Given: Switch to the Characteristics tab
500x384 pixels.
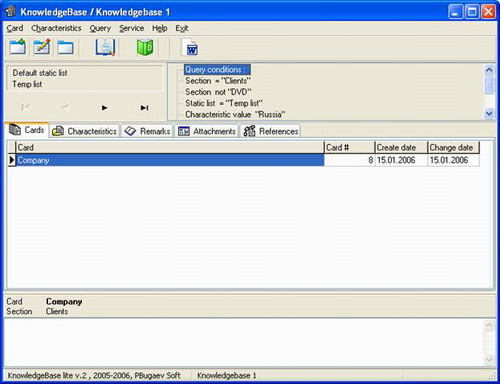Looking at the screenshot, I should tap(85, 131).
